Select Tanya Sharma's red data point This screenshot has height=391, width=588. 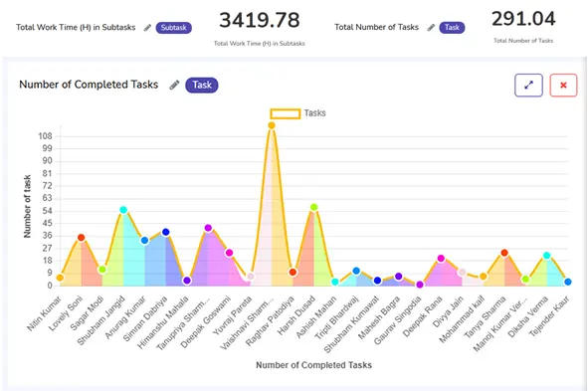[x=504, y=253]
